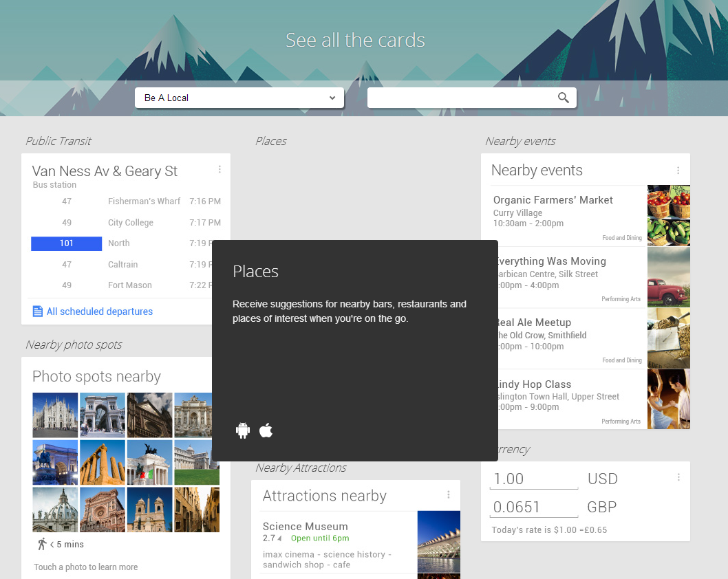Click the schedule document icon on the transit card
The width and height of the screenshot is (728, 579).
pyautogui.click(x=37, y=311)
